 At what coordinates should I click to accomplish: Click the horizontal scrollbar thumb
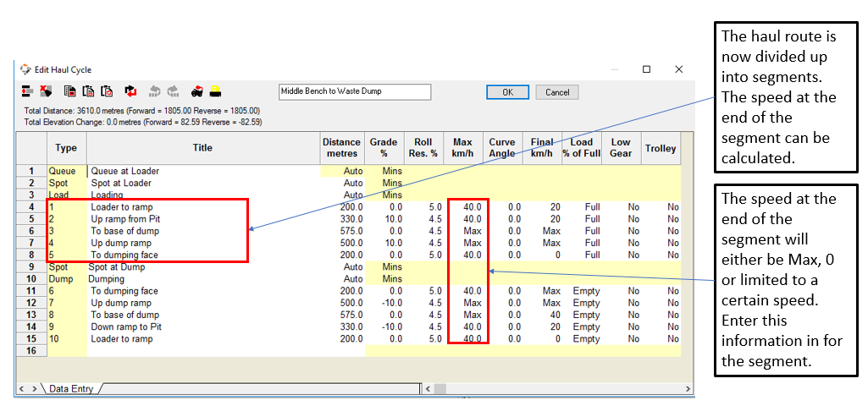[440, 389]
